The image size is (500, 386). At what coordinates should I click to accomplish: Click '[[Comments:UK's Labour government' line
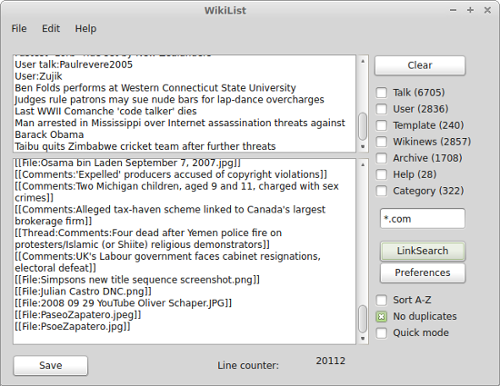(168, 262)
